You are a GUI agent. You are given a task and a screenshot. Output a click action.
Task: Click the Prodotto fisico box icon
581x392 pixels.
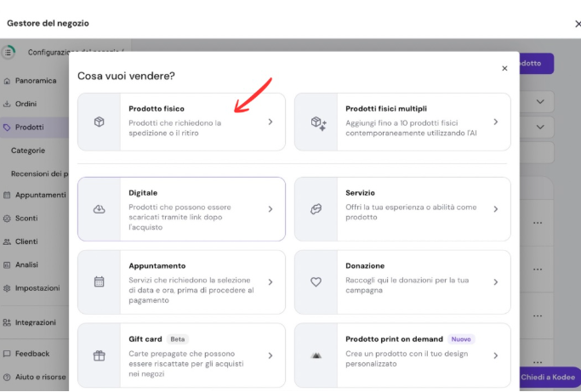(99, 122)
